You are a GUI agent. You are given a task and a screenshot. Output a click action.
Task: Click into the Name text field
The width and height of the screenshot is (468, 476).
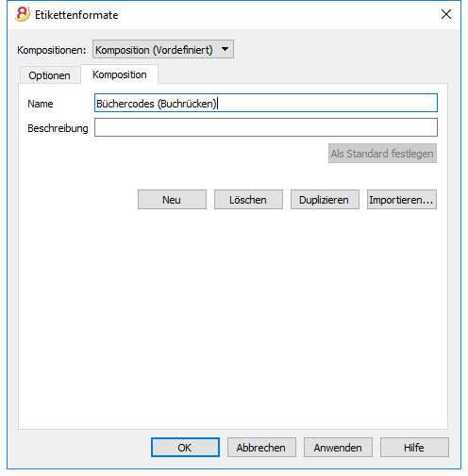(x=266, y=103)
